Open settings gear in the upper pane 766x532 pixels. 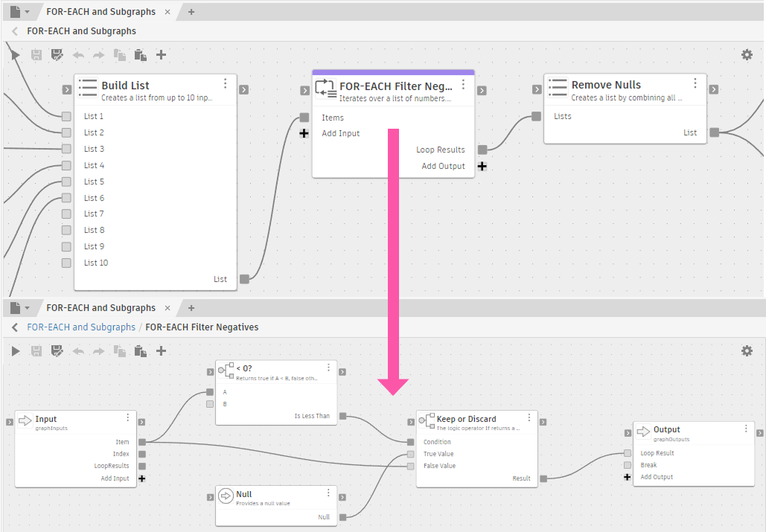tap(747, 54)
